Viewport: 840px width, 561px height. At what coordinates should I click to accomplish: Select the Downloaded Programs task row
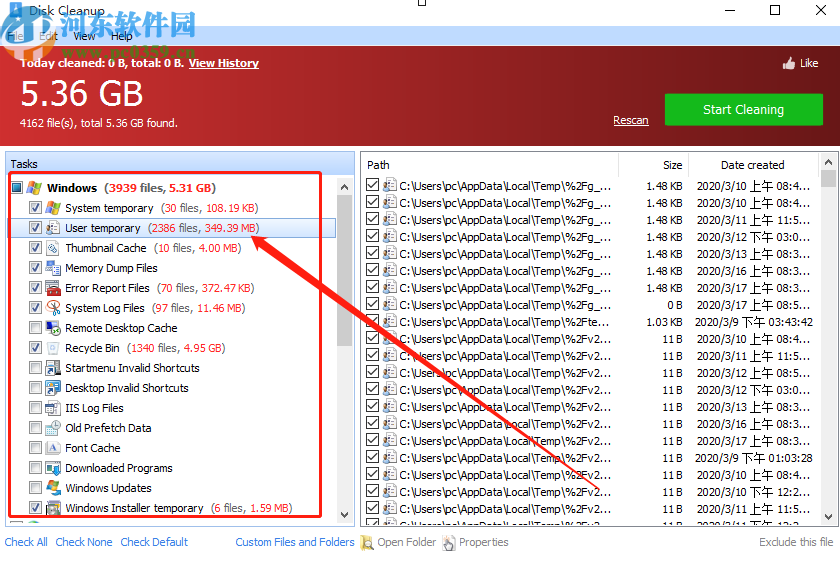tap(171, 468)
